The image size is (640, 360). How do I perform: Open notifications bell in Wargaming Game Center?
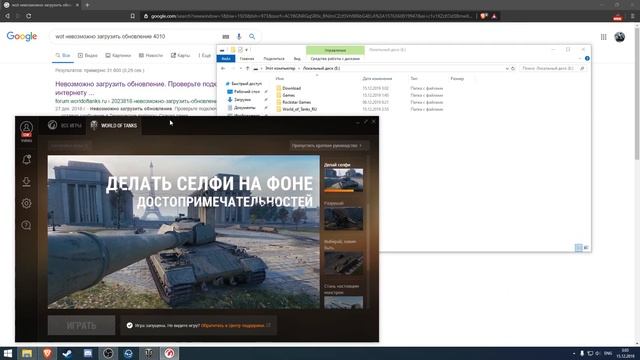26,160
